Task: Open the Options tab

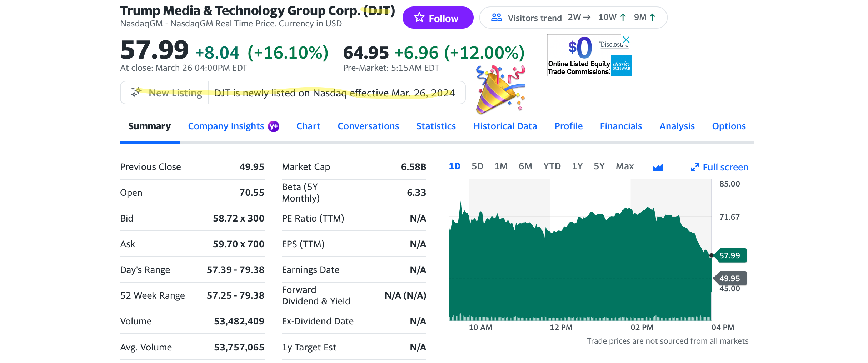Action: 729,126
